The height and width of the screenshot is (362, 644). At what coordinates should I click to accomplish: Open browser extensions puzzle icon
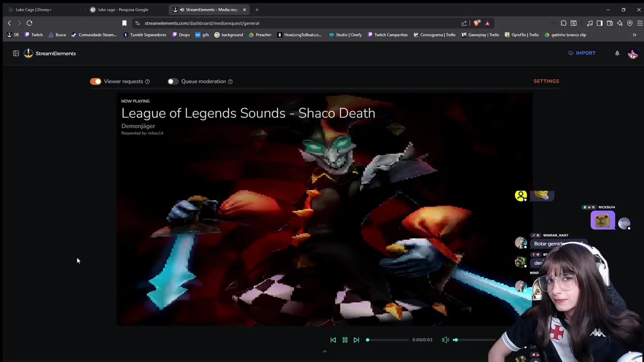(x=563, y=23)
